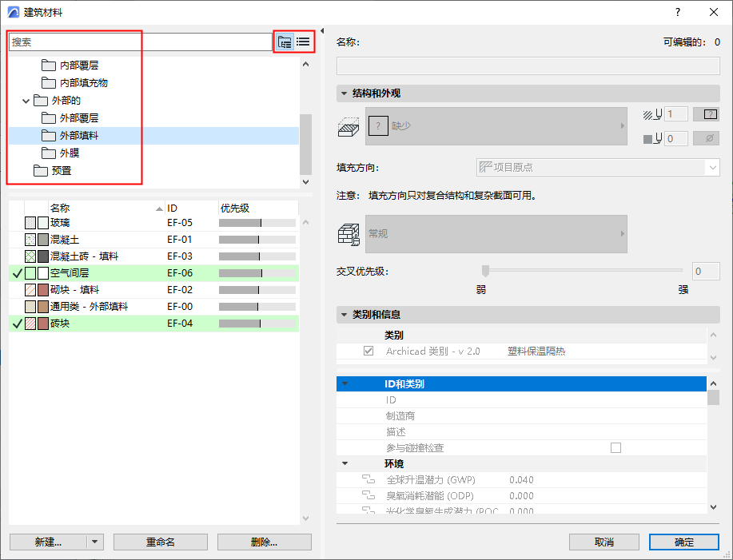Open 缺少 cut fill selector
Viewport: 733px width, 560px height.
pyautogui.click(x=496, y=126)
